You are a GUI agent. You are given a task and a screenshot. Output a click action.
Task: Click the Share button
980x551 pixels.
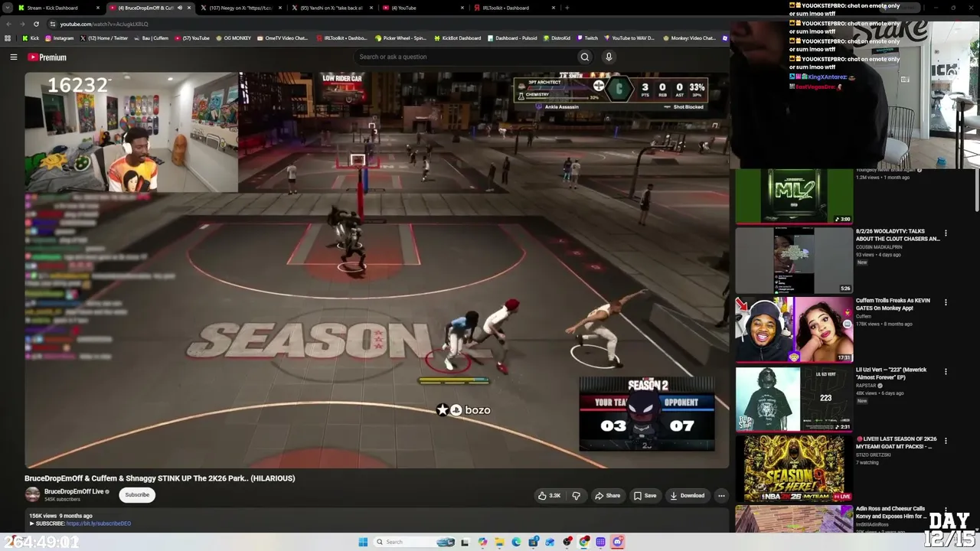(608, 495)
